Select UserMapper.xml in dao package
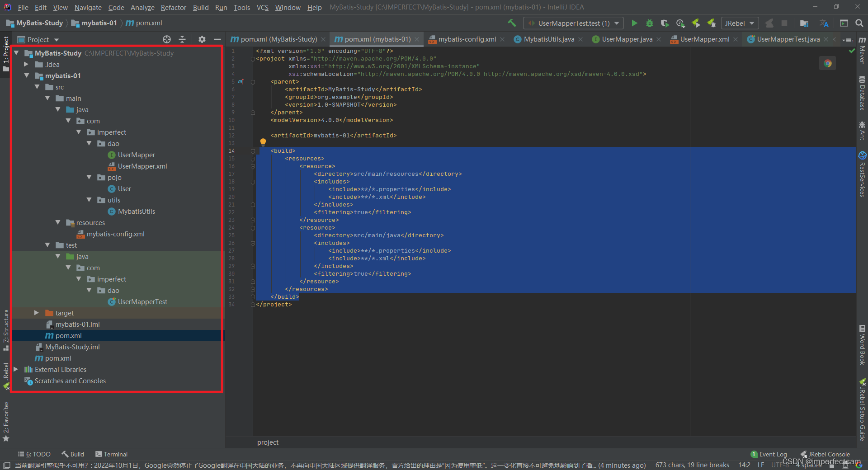This screenshot has height=470, width=868. coord(137,166)
